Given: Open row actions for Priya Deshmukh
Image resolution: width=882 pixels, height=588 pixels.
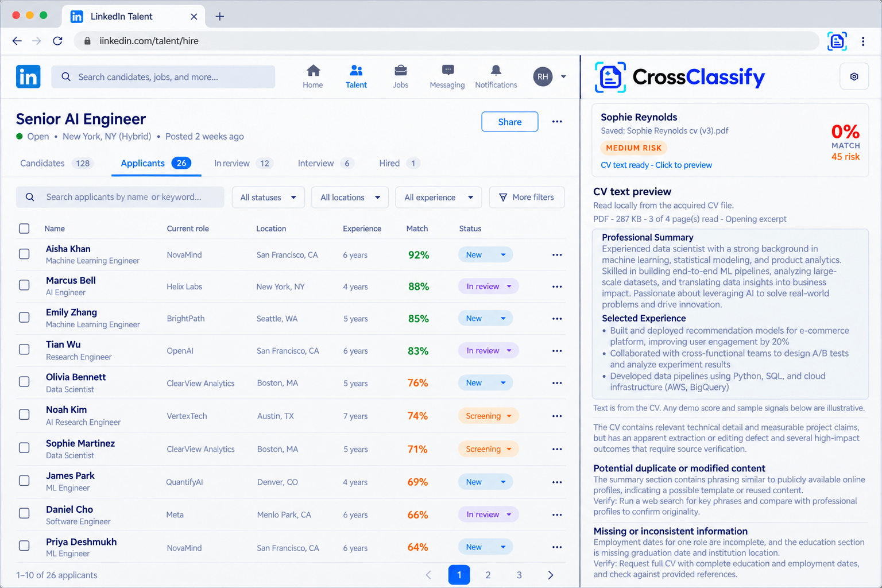Looking at the screenshot, I should click(x=557, y=547).
